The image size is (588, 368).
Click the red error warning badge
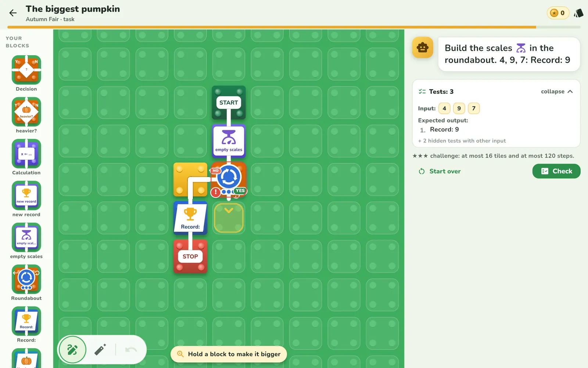(x=216, y=192)
